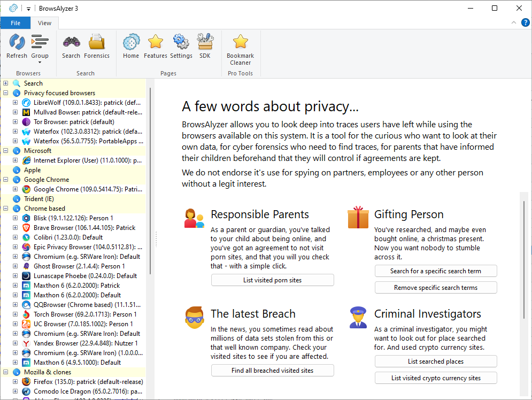
Task: Select Comodo Ice Dragon tree entry
Action: point(88,391)
